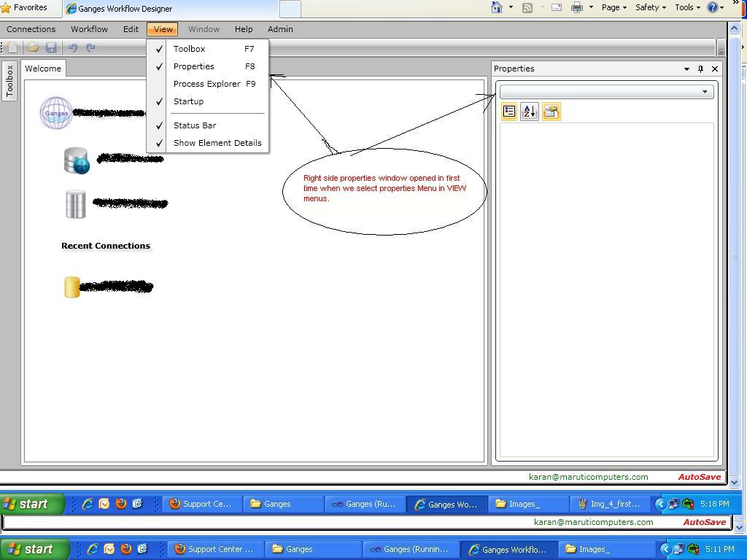Click the Redo arrow toolbar icon
This screenshot has height=560, width=747.
[x=90, y=47]
